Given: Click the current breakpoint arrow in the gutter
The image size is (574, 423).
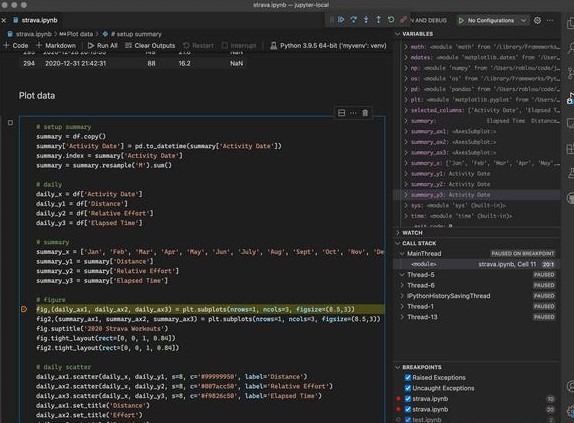Looking at the screenshot, I should pos(24,309).
